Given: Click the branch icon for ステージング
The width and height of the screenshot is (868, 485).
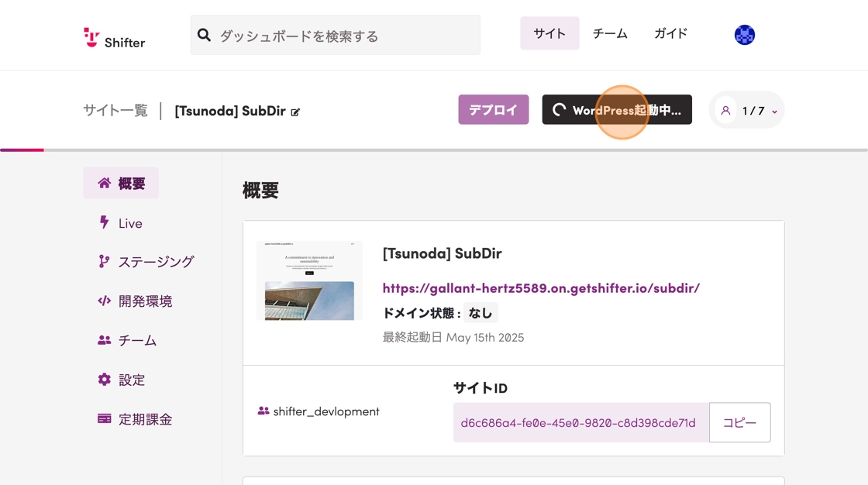Looking at the screenshot, I should 104,261.
